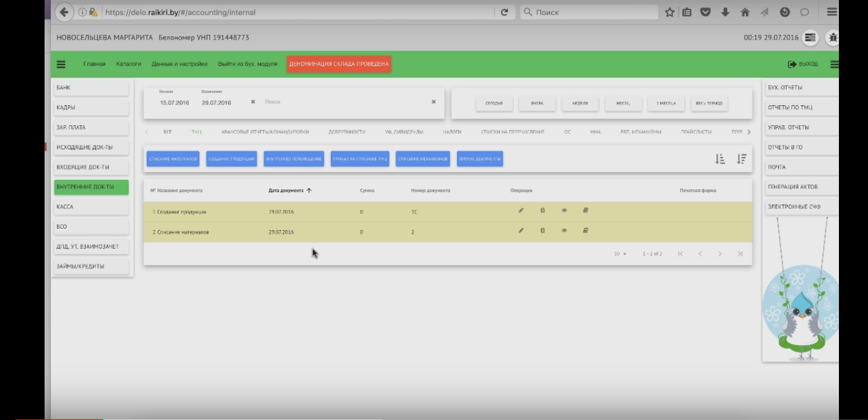The height and width of the screenshot is (420, 868).
Task: Go to first page of table
Action: click(680, 254)
